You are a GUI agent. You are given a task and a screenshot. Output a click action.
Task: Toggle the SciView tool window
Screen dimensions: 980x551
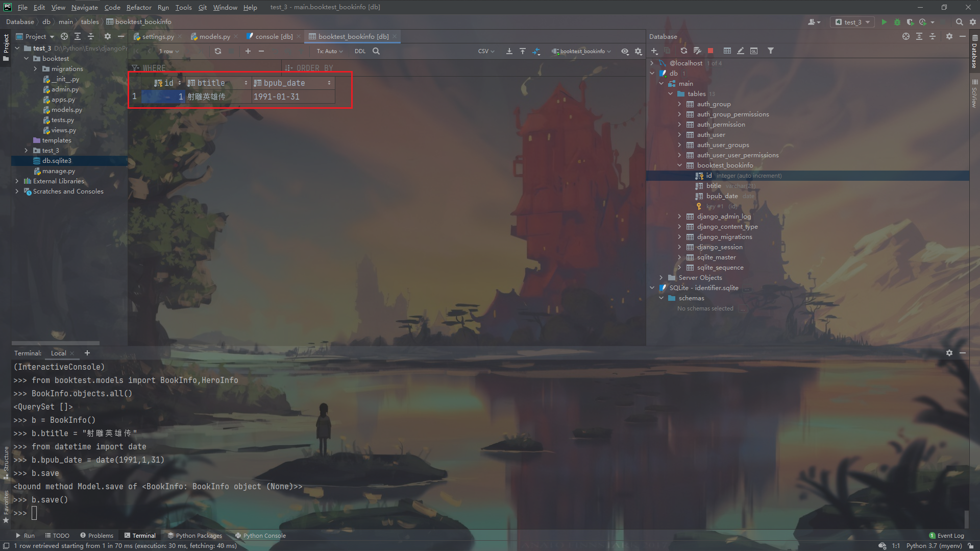point(974,93)
